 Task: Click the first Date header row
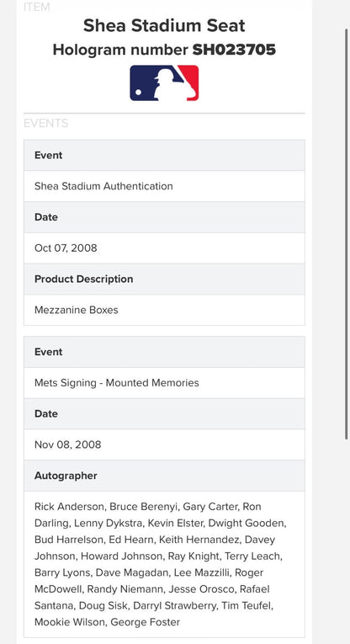[164, 217]
